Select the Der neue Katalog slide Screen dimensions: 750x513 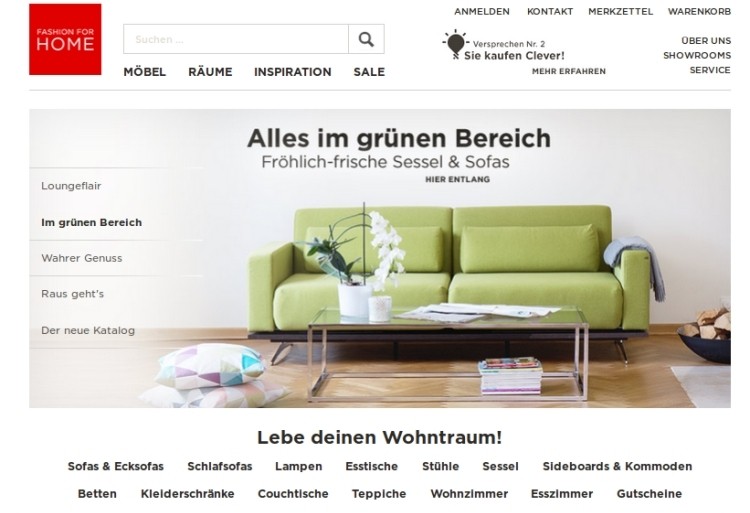[x=88, y=330]
